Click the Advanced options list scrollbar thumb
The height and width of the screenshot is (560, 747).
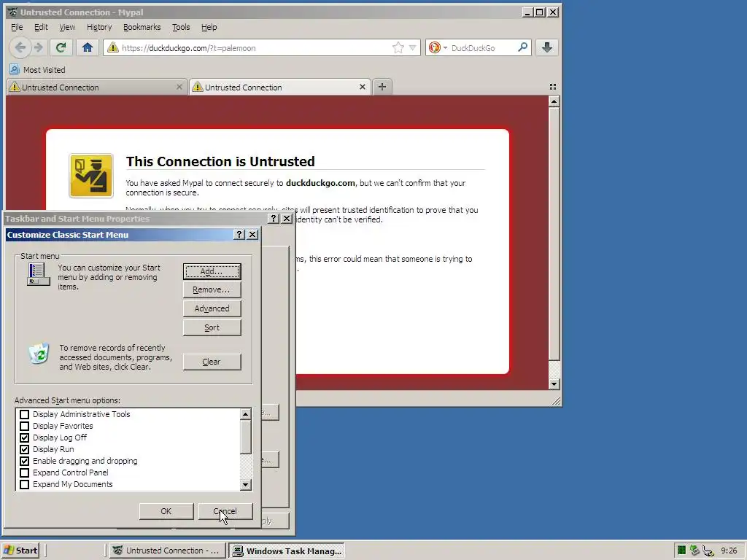click(245, 437)
